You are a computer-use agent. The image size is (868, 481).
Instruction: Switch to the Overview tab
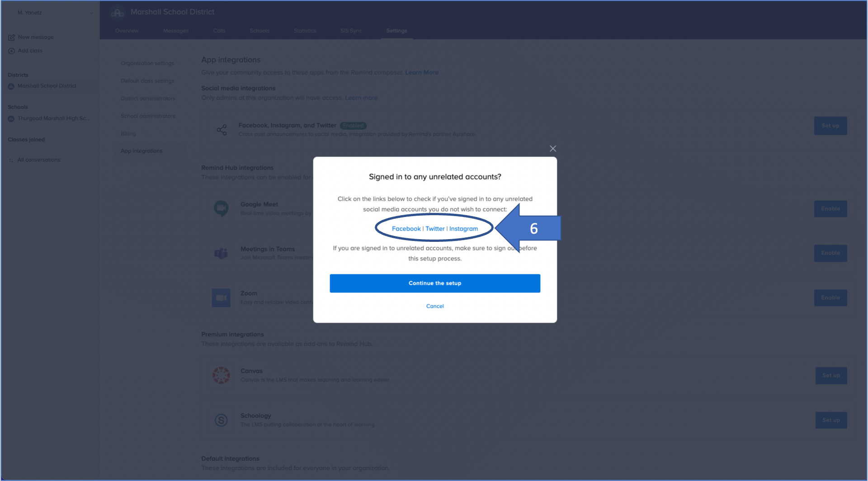[127, 31]
